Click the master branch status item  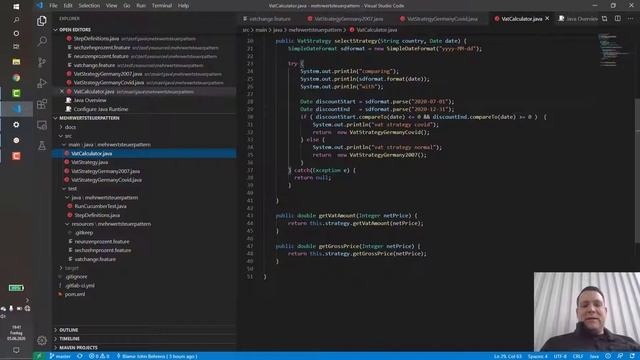60,356
